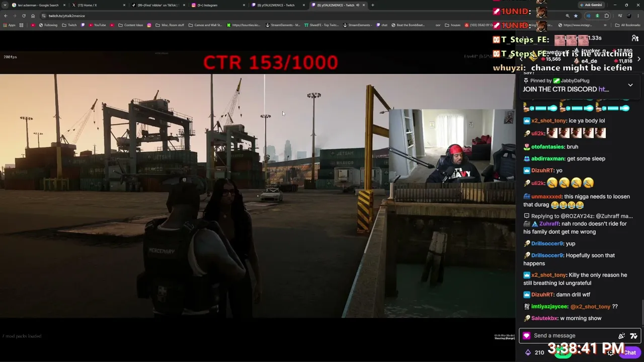Open the browser home page
The height and width of the screenshot is (362, 644).
[33, 16]
